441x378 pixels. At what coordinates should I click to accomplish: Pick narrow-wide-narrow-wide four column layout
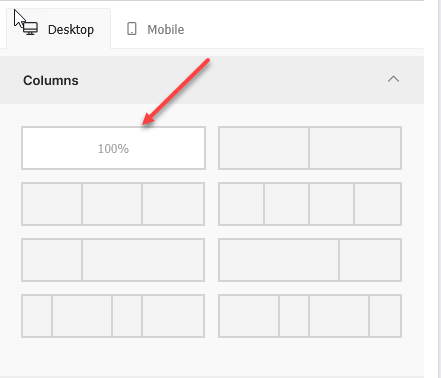[x=113, y=316]
